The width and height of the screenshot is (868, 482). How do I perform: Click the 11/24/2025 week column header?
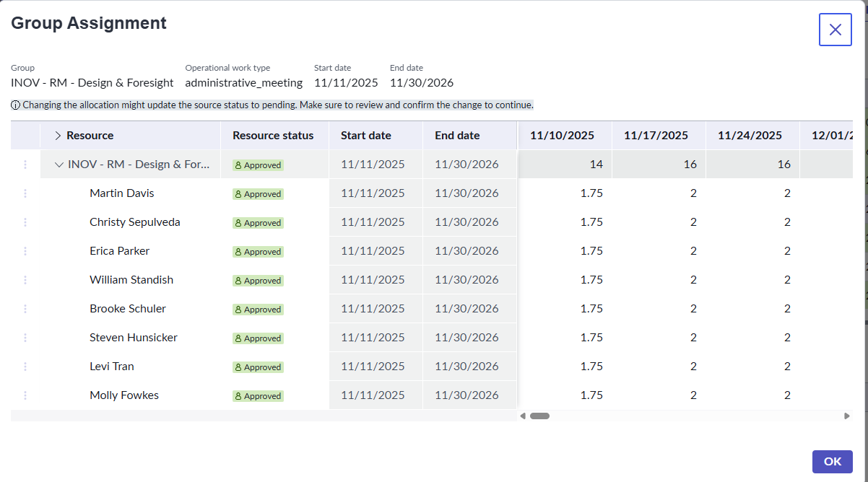point(752,136)
